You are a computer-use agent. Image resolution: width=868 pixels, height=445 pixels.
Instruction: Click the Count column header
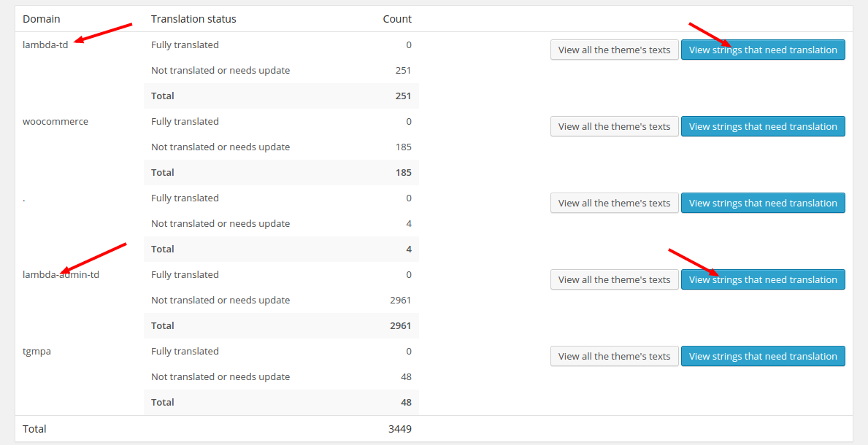point(397,19)
